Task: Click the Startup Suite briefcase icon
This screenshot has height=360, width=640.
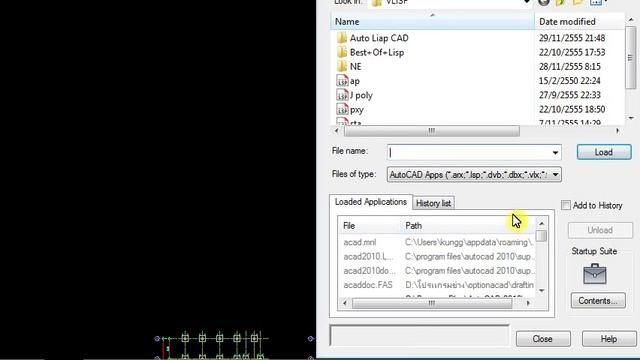Action: [x=595, y=274]
